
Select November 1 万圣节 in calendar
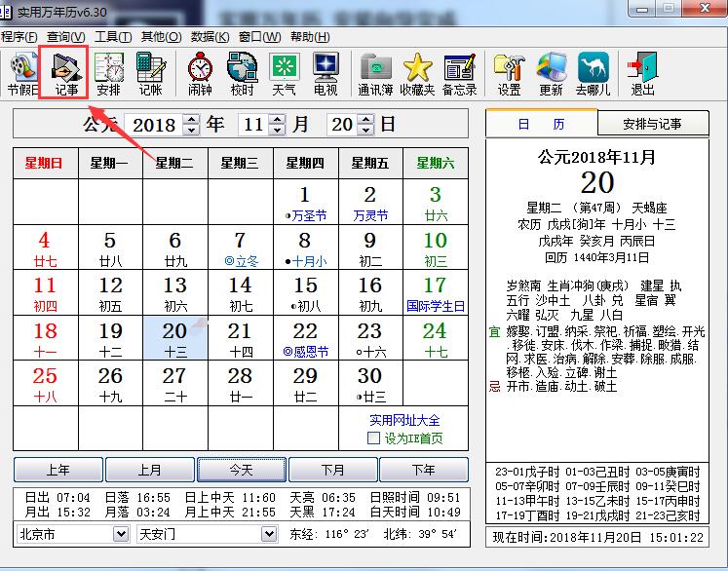tap(305, 202)
